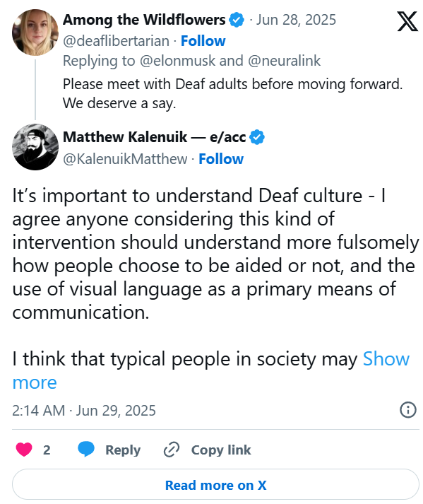Click Among the Wildflowers verified badge
The width and height of the screenshot is (423, 504).
(x=237, y=20)
